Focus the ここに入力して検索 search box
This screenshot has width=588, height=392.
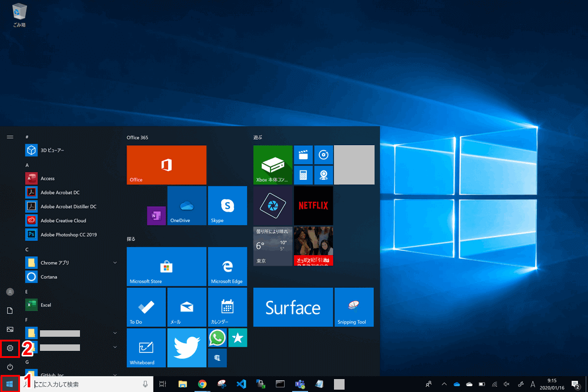click(x=86, y=384)
